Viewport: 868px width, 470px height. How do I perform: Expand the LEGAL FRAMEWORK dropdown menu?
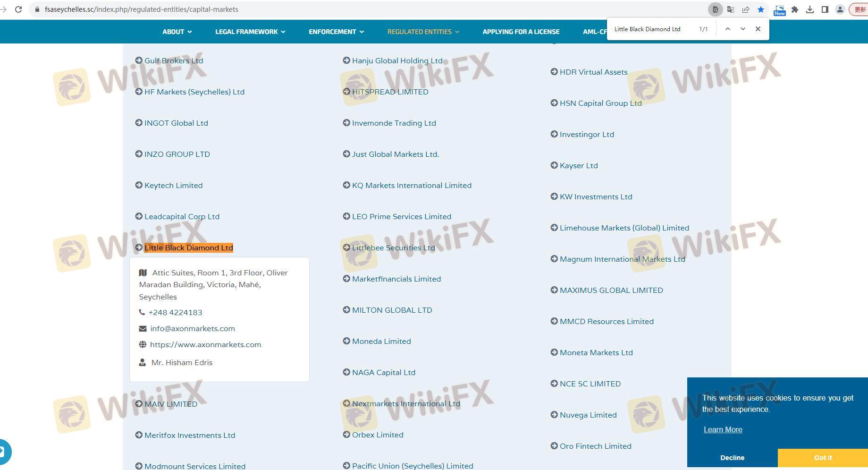click(x=250, y=32)
